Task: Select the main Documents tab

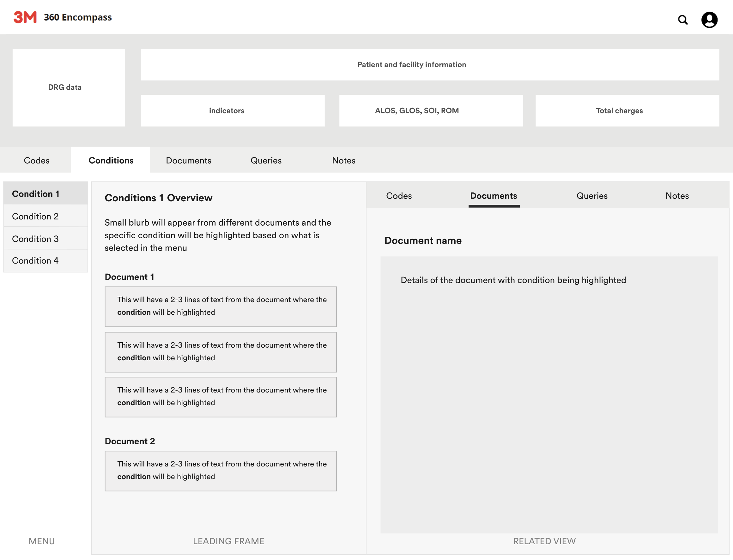Action: point(189,160)
